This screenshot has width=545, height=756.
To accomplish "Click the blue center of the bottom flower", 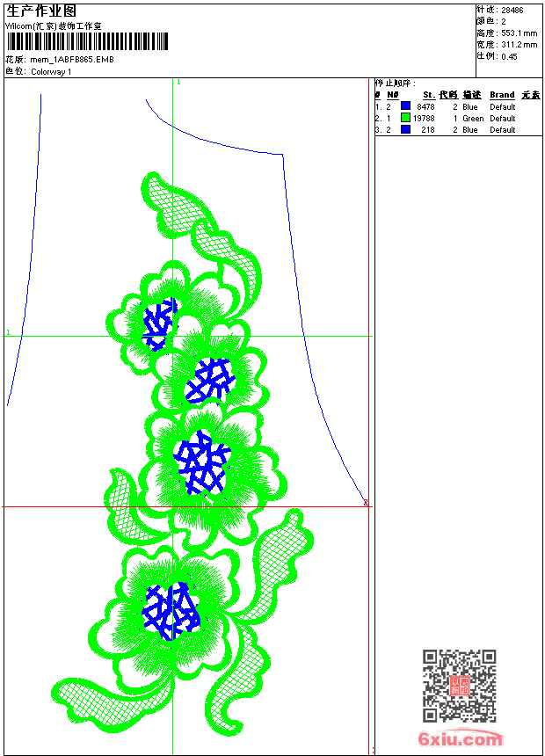I will tap(171, 610).
